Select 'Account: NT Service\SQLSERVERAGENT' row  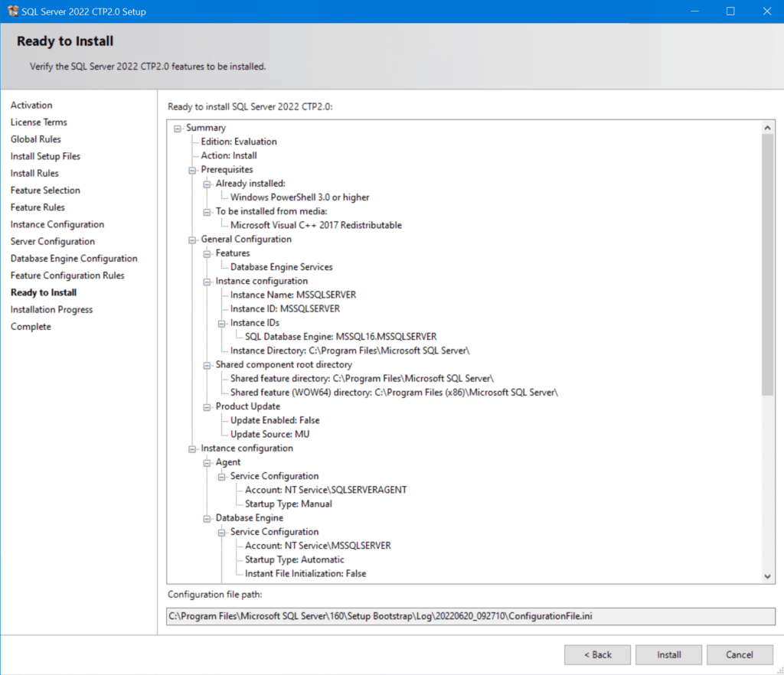click(x=326, y=490)
